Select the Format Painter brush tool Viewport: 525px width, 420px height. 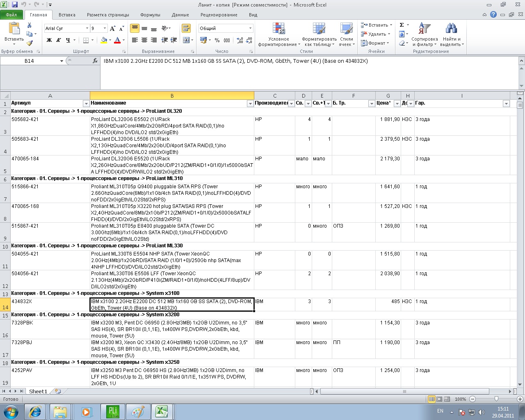point(30,43)
